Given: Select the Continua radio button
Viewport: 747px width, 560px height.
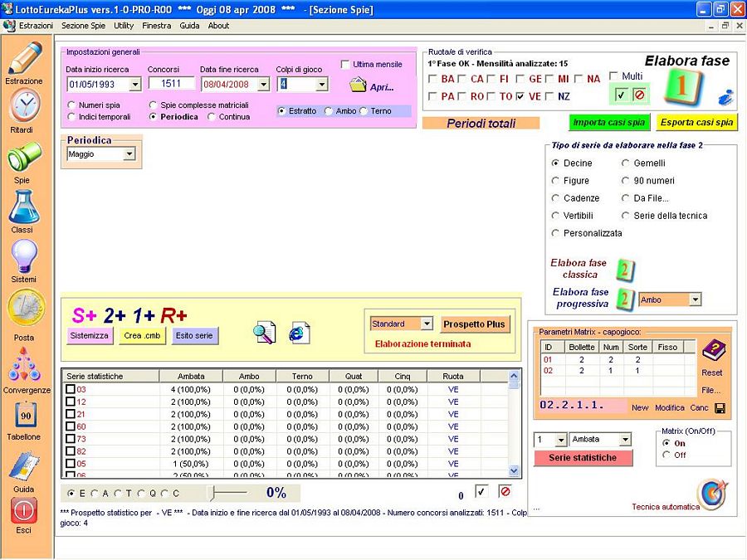Looking at the screenshot, I should [212, 117].
